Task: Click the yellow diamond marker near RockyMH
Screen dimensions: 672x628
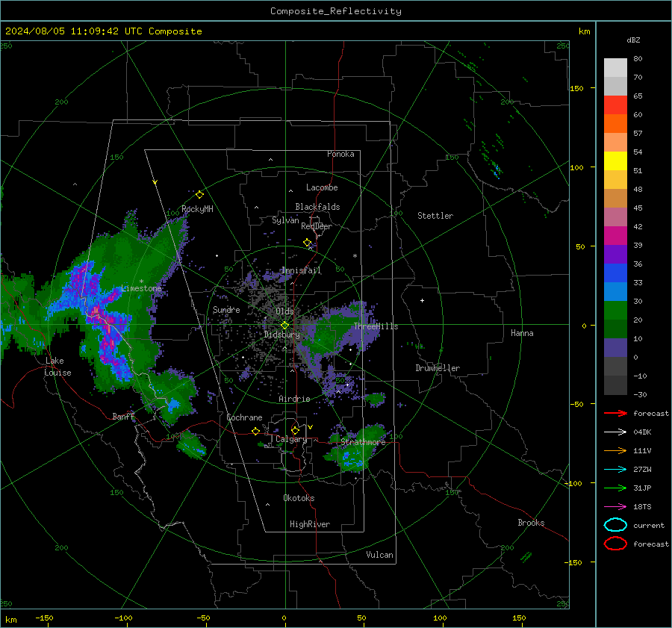Action: pos(199,195)
